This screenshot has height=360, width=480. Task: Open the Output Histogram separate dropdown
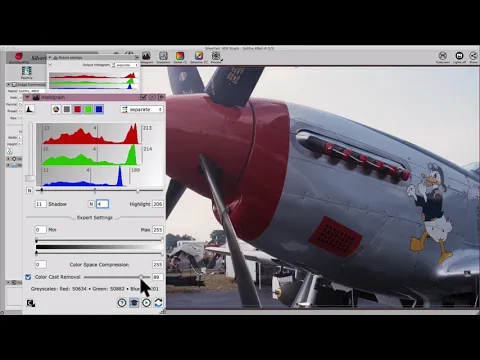click(x=124, y=65)
